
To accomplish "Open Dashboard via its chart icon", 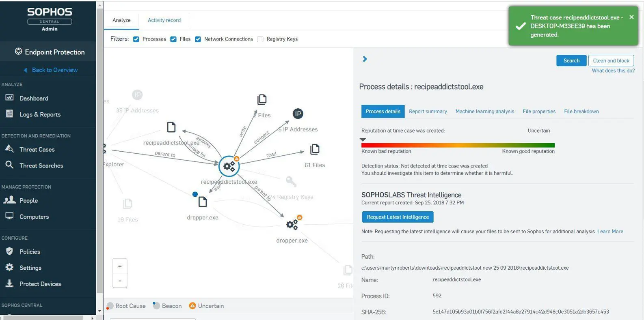I will coord(9,98).
